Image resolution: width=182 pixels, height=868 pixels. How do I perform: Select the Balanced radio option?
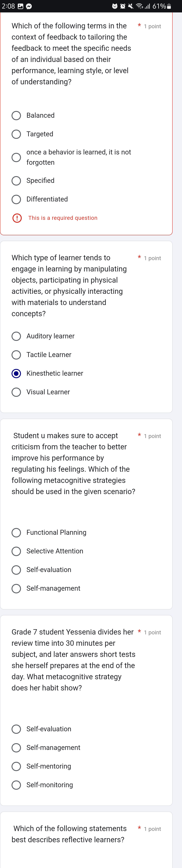[x=16, y=116]
